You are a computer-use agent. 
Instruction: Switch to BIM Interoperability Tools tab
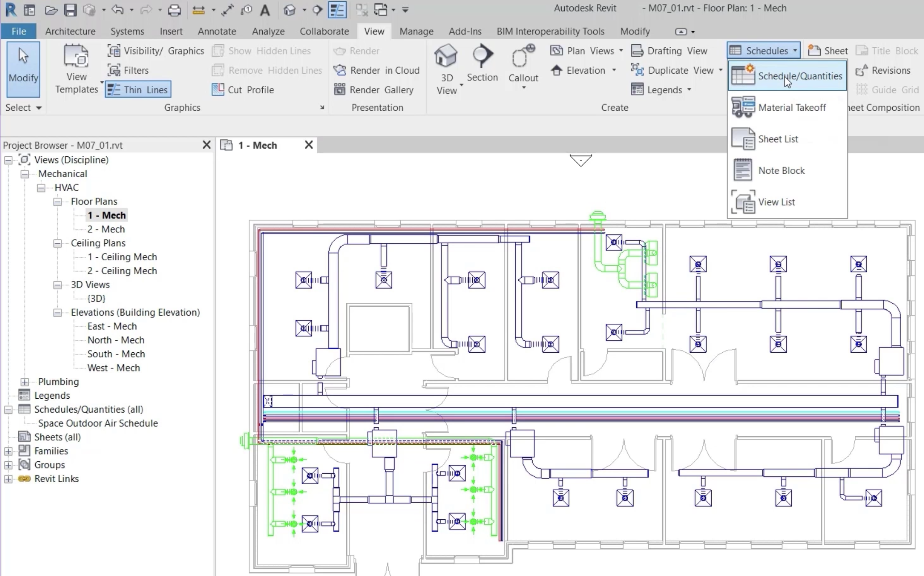550,31
